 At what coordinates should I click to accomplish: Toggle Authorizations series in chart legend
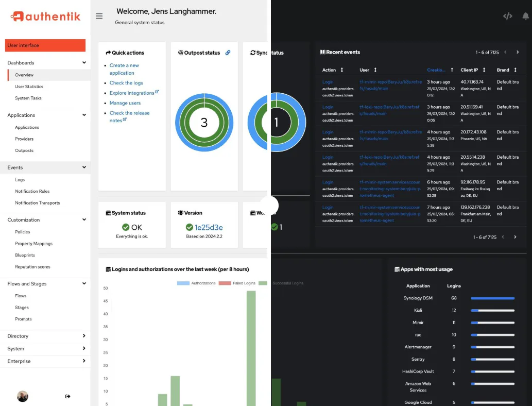[x=196, y=283]
